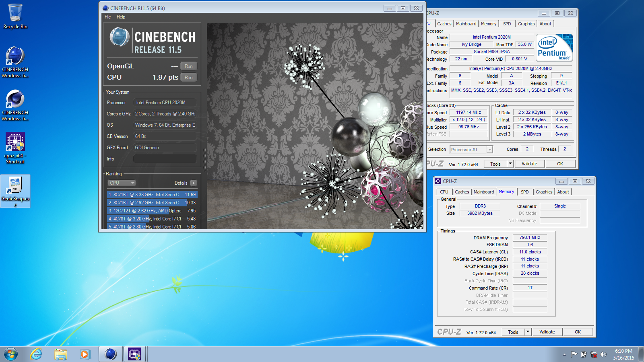The height and width of the screenshot is (362, 644).
Task: Switch to Caches tab in lower CPU-Z window
Action: 462,192
